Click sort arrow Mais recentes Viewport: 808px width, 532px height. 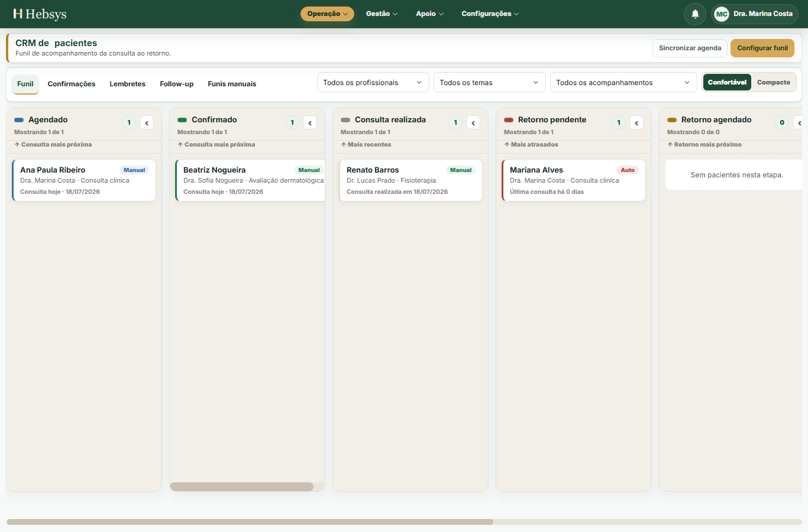[x=366, y=144]
